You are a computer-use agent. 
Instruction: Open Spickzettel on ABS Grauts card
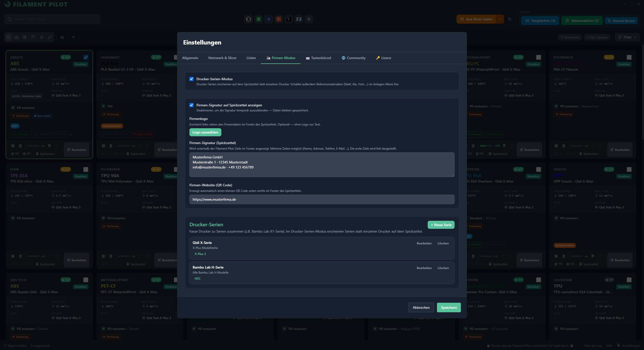(x=45, y=154)
